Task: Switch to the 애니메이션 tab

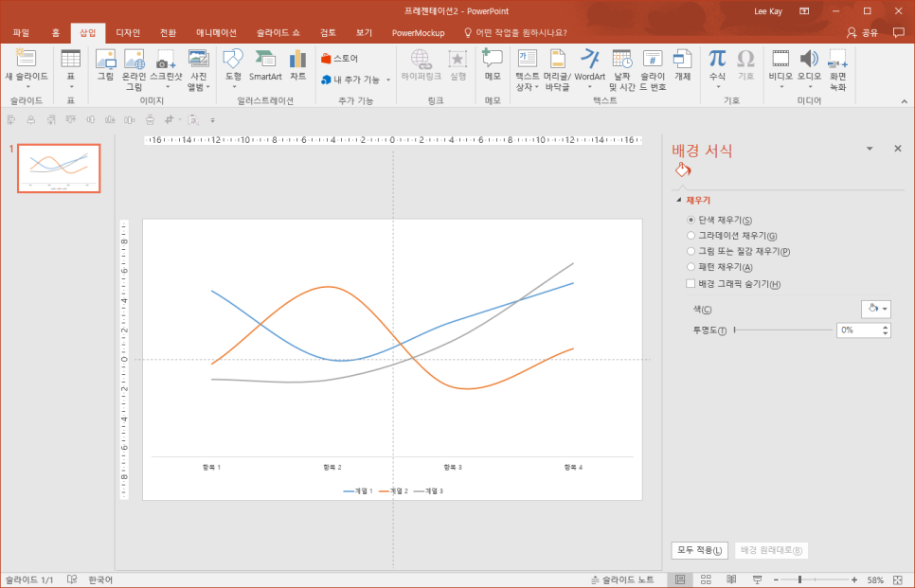Action: 216,32
